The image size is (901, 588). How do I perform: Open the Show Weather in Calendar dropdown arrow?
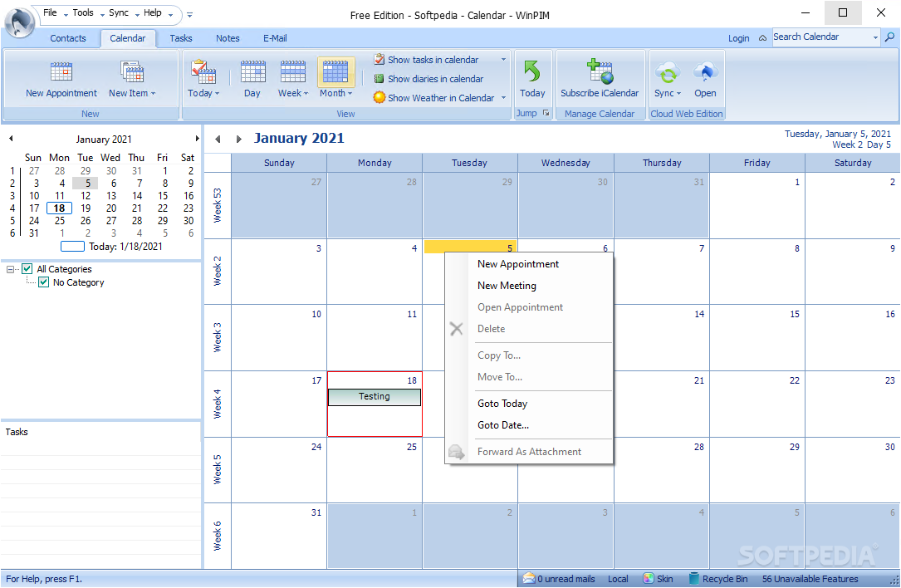tap(503, 98)
